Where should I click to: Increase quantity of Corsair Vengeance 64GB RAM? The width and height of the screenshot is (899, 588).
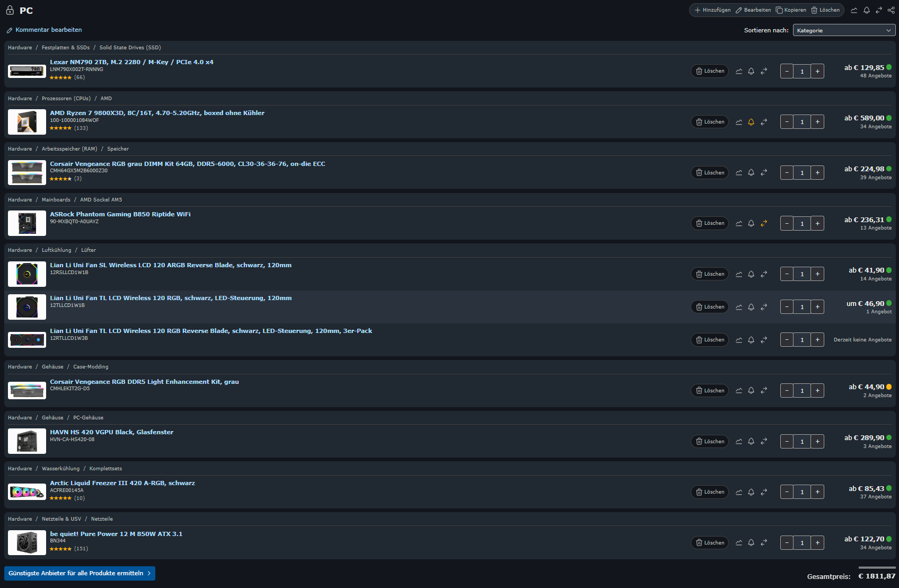tap(817, 173)
